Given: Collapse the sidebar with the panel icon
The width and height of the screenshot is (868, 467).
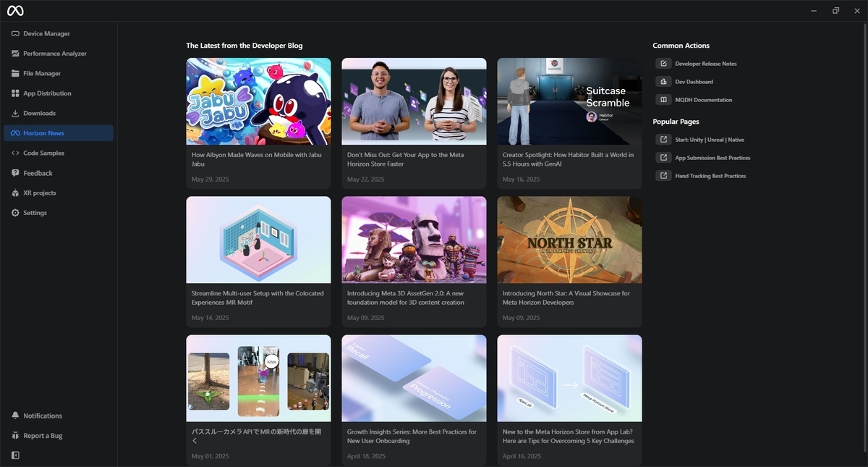Looking at the screenshot, I should pos(15,455).
